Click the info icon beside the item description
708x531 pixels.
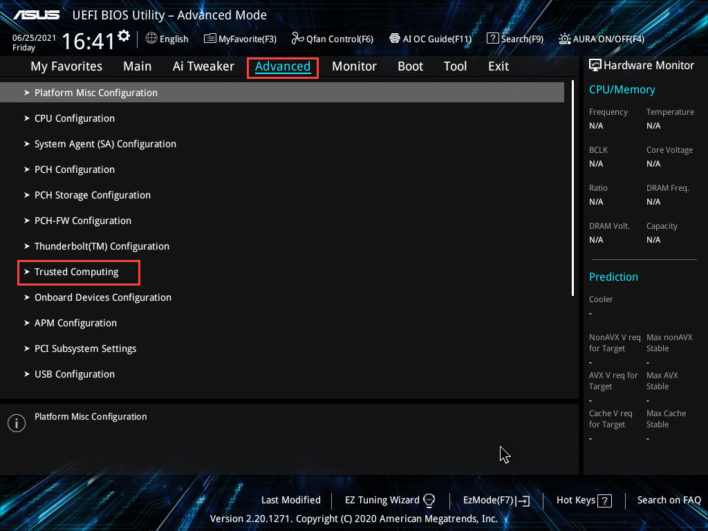pyautogui.click(x=16, y=423)
